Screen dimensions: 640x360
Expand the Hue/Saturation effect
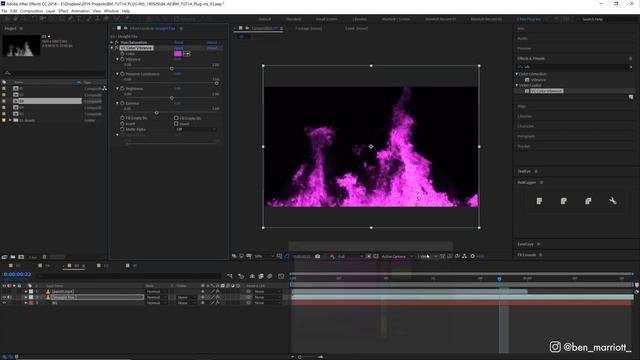[x=112, y=42]
